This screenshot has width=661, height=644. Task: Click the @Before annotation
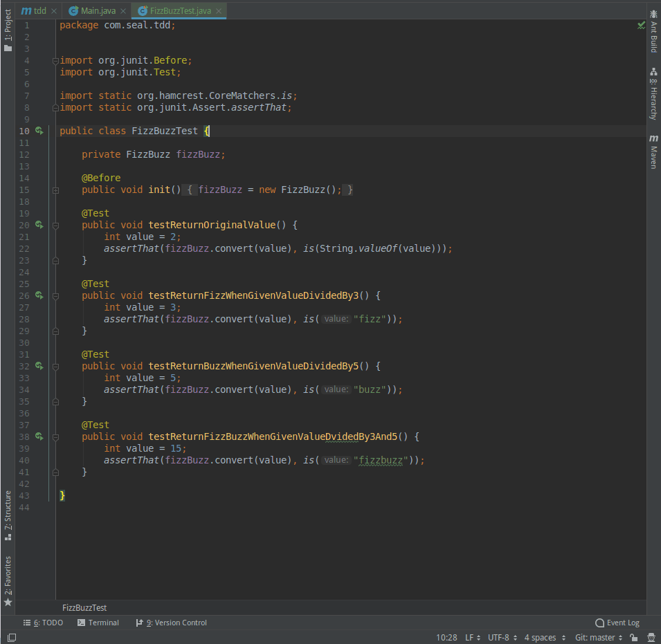(x=101, y=178)
